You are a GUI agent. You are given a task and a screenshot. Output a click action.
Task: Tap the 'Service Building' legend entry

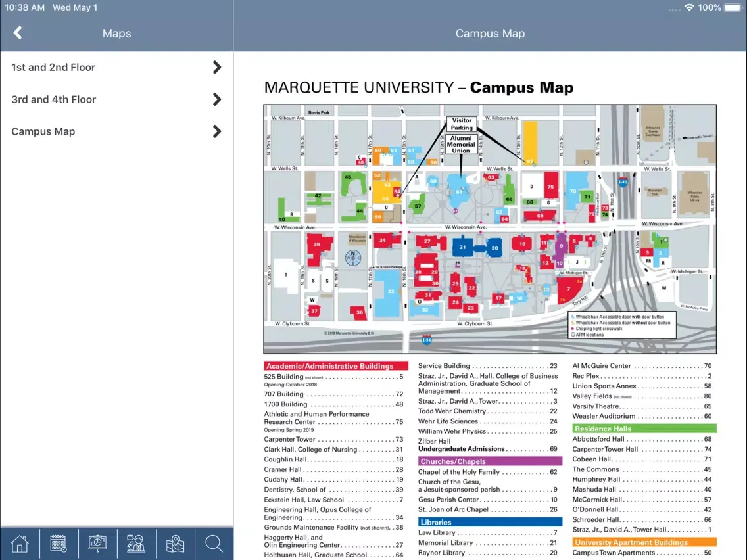point(488,365)
